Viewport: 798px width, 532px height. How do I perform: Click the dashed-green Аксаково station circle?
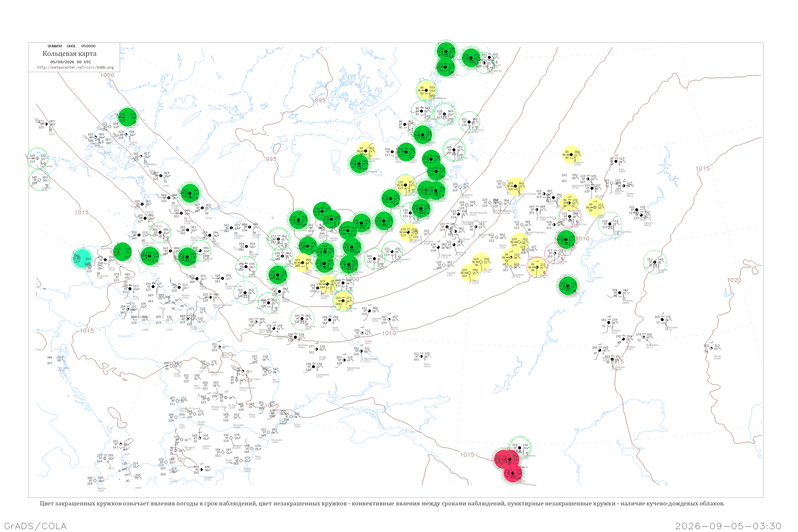[655, 262]
